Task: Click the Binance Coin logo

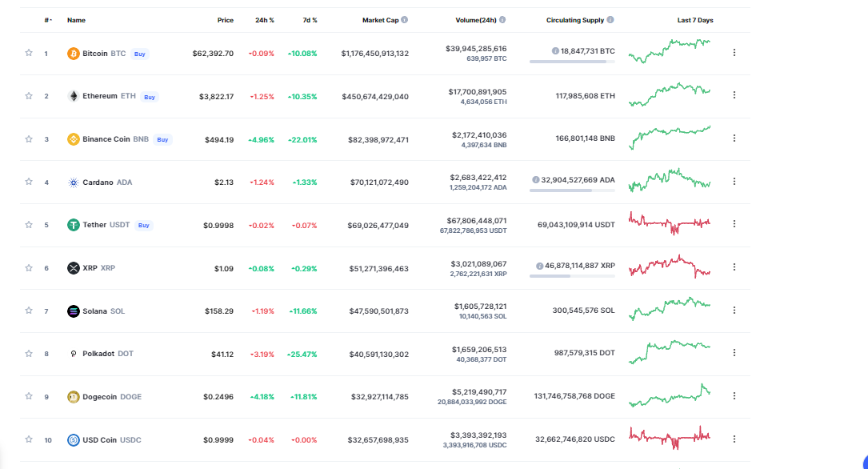Action: tap(73, 139)
